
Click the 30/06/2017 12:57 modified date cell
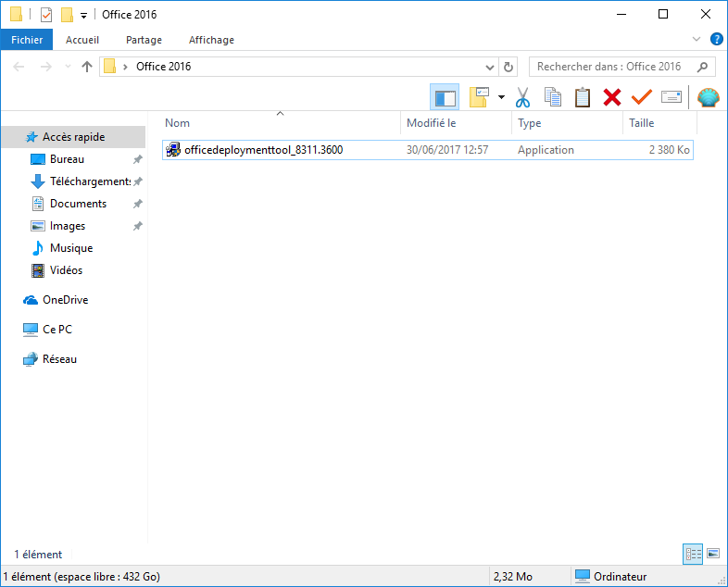pyautogui.click(x=447, y=150)
